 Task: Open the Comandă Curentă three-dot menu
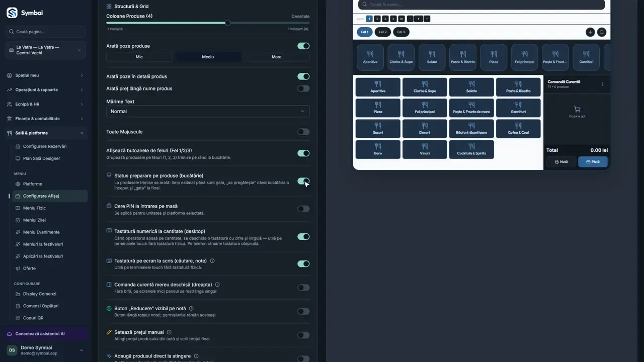pyautogui.click(x=602, y=84)
